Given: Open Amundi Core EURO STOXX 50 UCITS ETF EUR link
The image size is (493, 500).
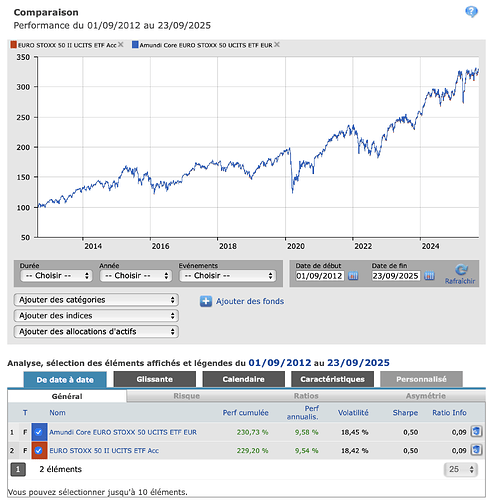Looking at the screenshot, I should click(x=123, y=432).
